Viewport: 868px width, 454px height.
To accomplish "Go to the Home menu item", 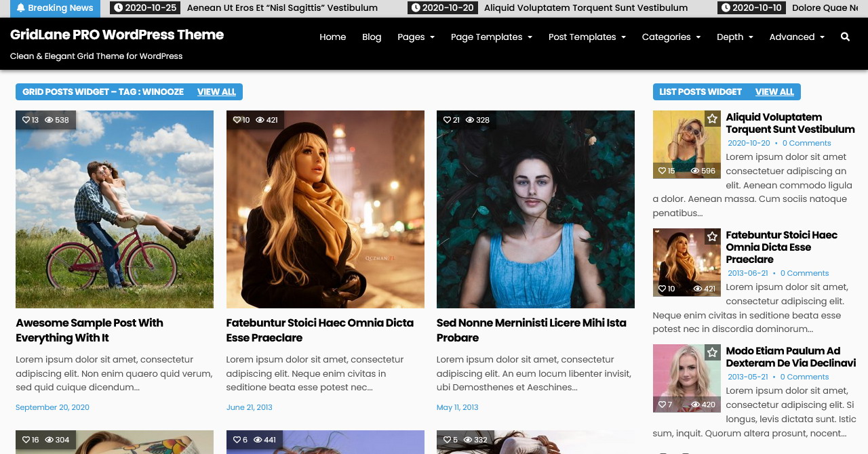I will (333, 37).
